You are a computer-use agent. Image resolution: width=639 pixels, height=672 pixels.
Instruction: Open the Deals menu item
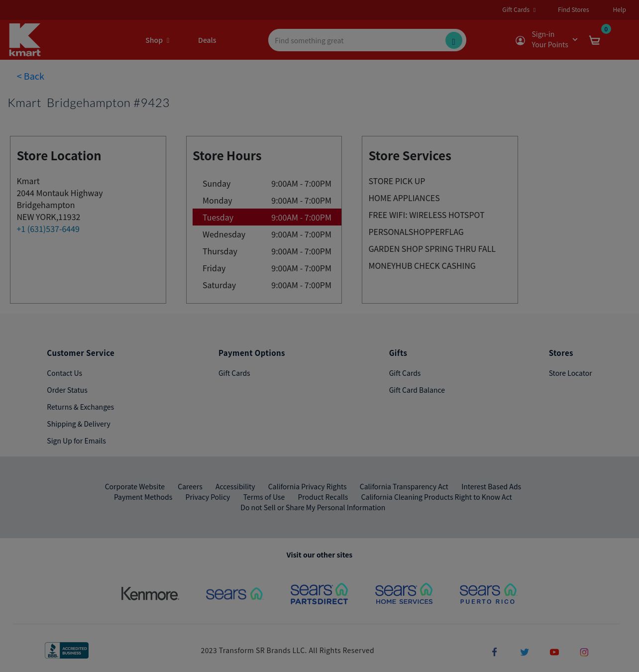pyautogui.click(x=207, y=40)
